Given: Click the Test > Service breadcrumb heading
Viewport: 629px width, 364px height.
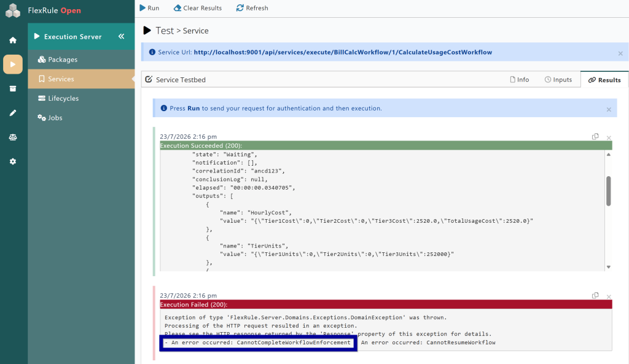Looking at the screenshot, I should tap(182, 31).
